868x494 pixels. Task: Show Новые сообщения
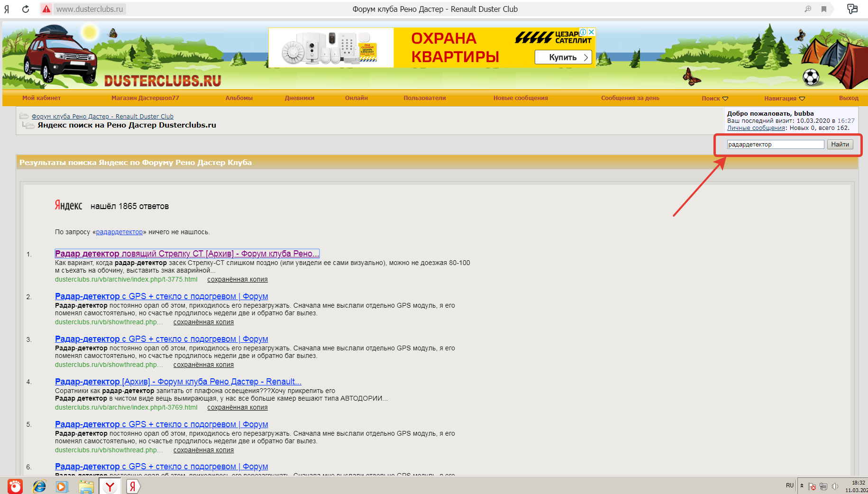point(521,98)
